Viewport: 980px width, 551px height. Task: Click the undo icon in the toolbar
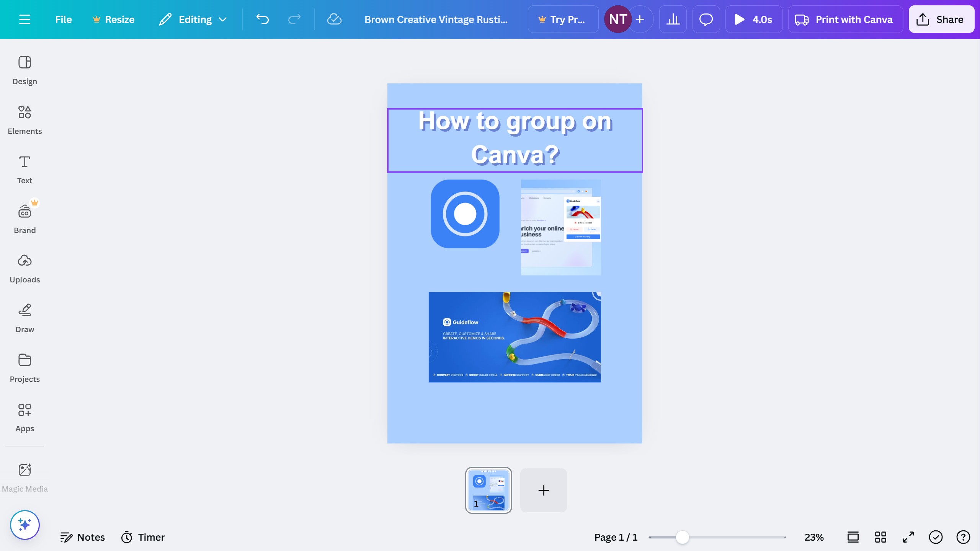pyautogui.click(x=263, y=19)
